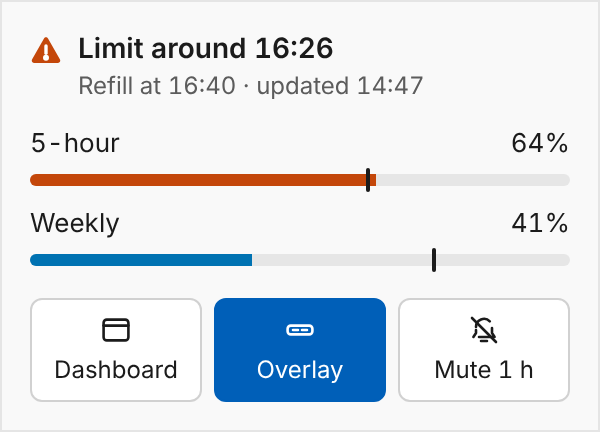Open the Dashboard button
Image resolution: width=600 pixels, height=432 pixels.
point(116,350)
